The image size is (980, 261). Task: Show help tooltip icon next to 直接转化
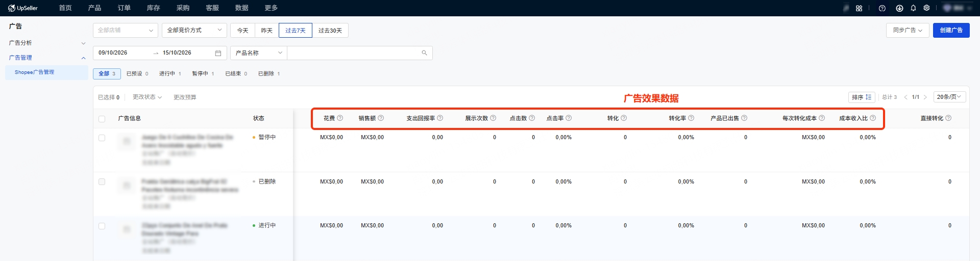point(948,118)
